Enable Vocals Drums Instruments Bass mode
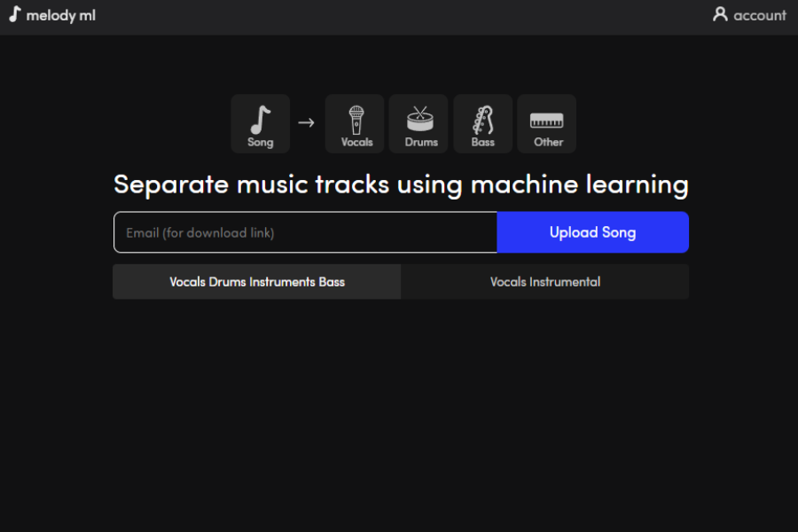 pos(256,281)
